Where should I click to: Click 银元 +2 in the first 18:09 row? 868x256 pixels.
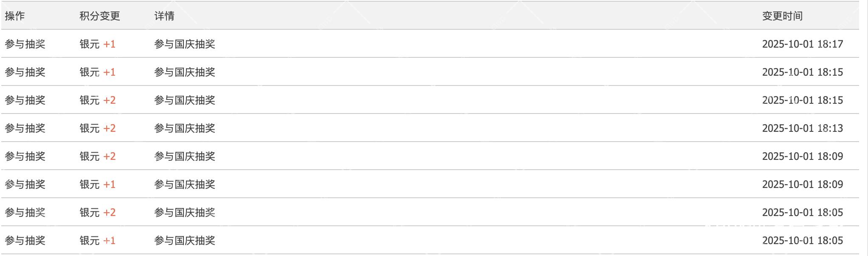point(98,156)
